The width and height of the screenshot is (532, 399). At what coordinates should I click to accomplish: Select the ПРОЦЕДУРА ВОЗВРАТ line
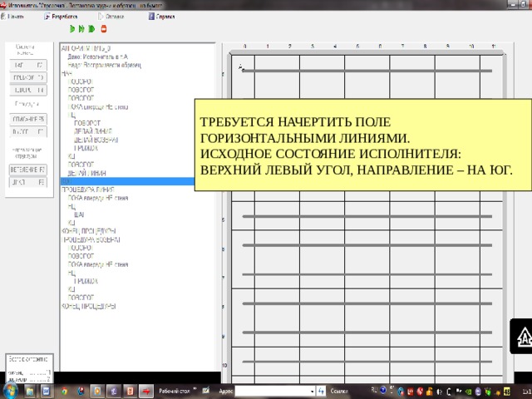(x=91, y=239)
